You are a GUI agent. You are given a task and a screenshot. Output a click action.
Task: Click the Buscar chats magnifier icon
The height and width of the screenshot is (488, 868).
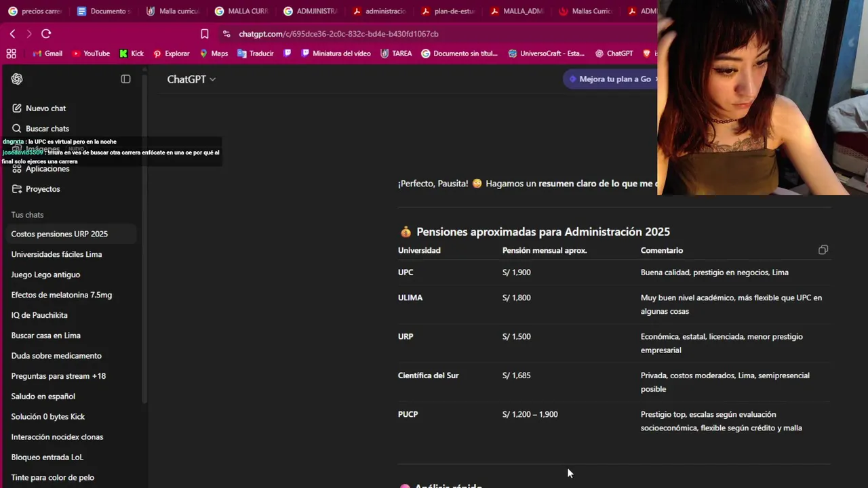tap(17, 129)
